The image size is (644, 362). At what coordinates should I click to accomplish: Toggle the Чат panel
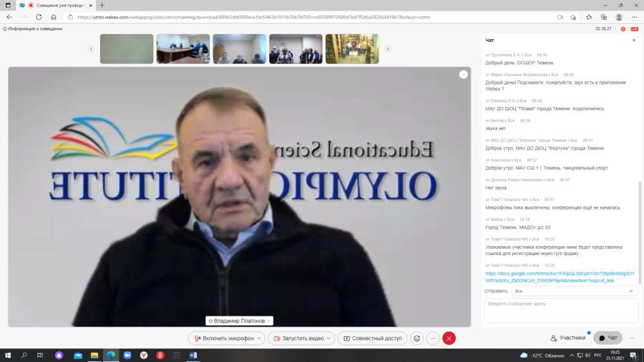point(608,338)
